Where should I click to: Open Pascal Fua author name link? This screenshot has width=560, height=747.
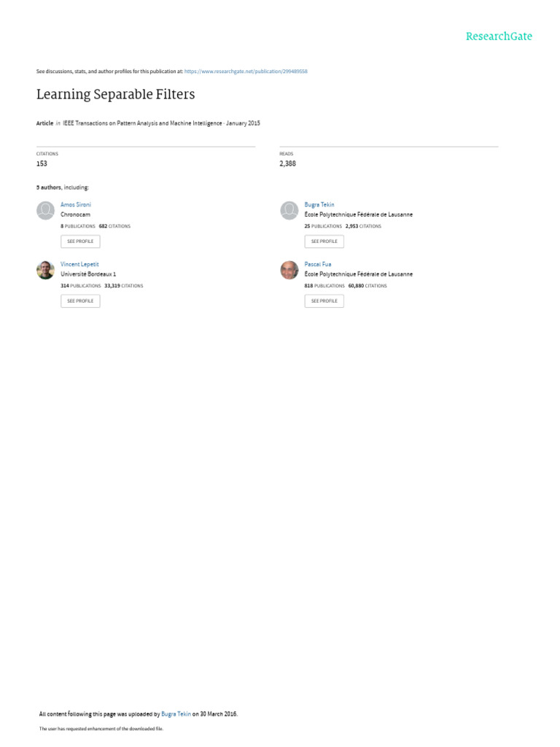(x=318, y=264)
